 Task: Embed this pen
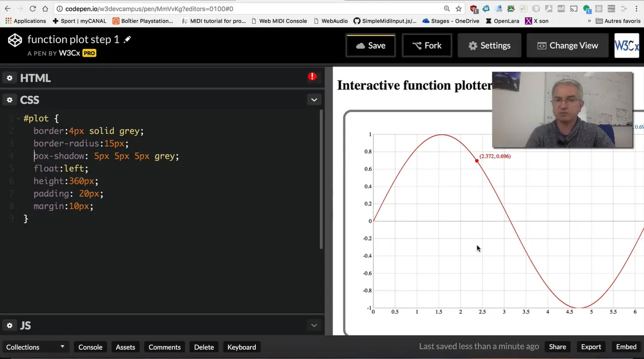(626, 347)
